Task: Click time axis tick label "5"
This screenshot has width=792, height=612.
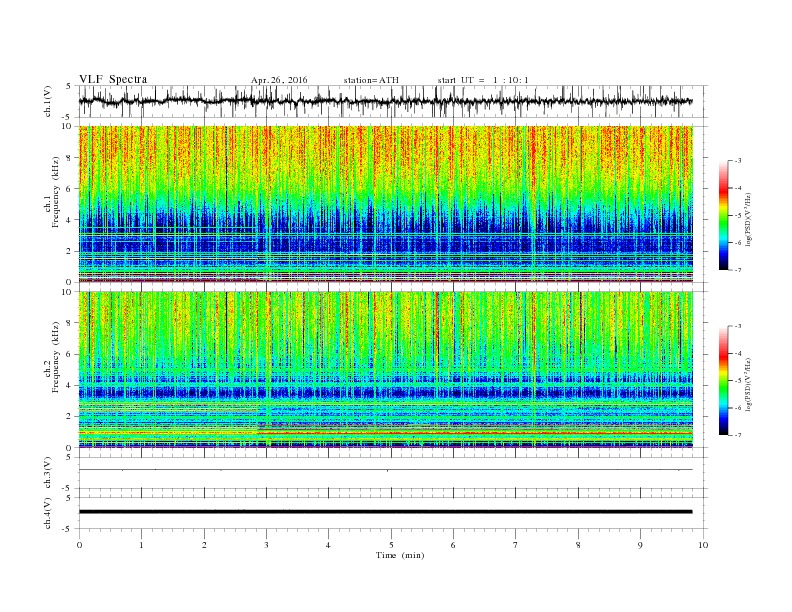Action: click(x=391, y=545)
